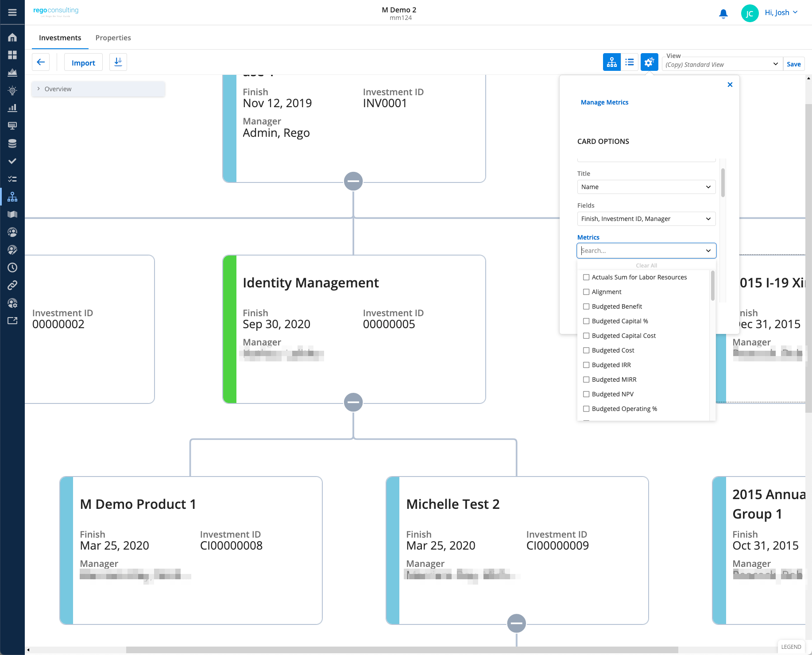Switch to hierarchy tree view

[612, 62]
